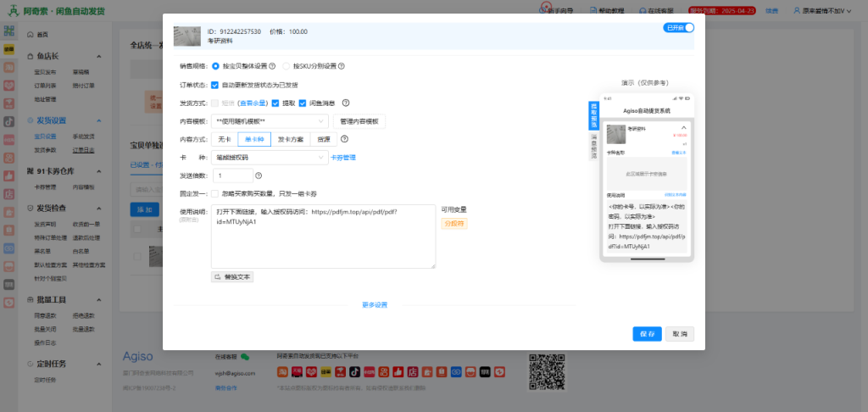Screen dimensions: 868x412
Task: Toggle the 已开启 enable switch
Action: pyautogui.click(x=680, y=28)
